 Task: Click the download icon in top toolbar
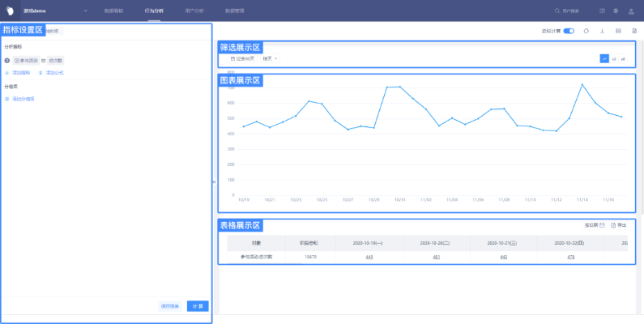pyautogui.click(x=602, y=31)
